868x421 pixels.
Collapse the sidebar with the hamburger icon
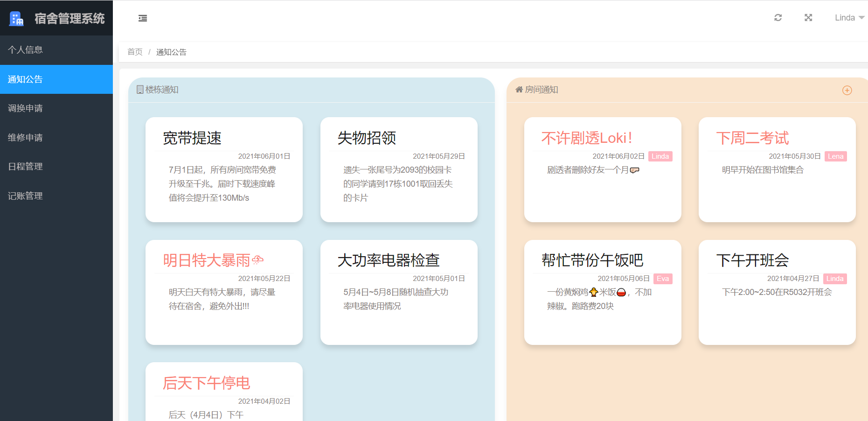click(x=143, y=18)
